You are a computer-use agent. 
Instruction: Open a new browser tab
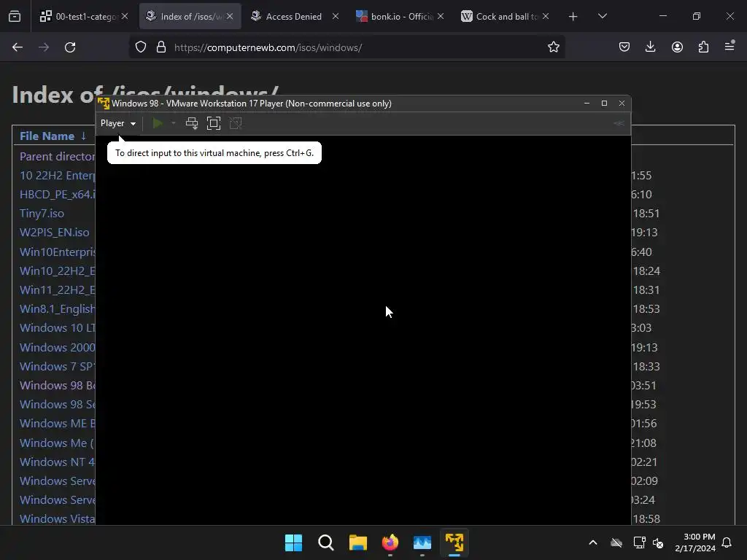pos(573,17)
